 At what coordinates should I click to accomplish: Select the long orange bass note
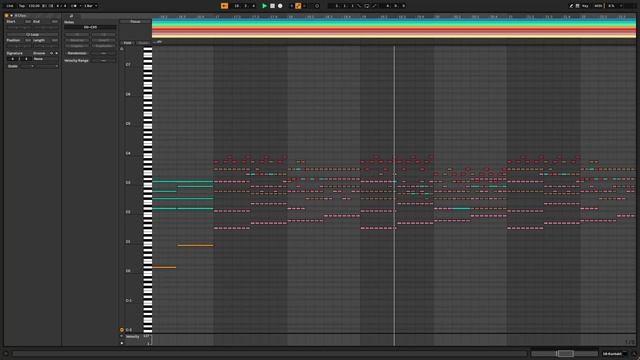pos(195,245)
